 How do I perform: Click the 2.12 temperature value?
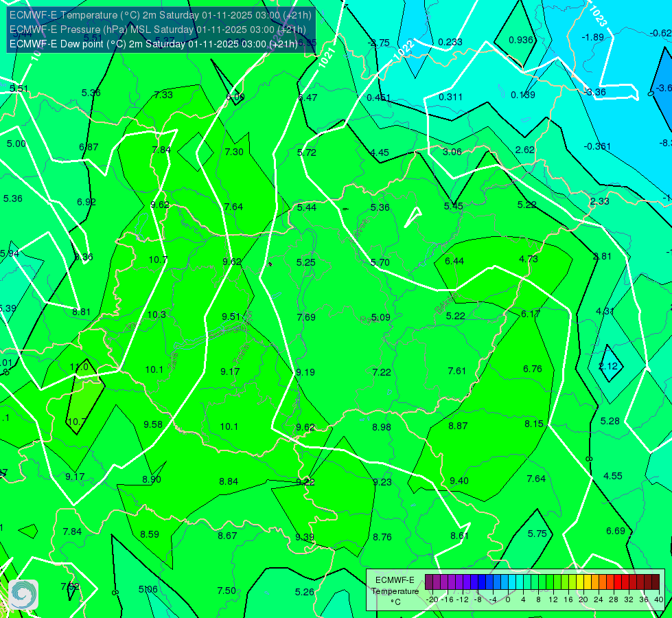pyautogui.click(x=608, y=366)
